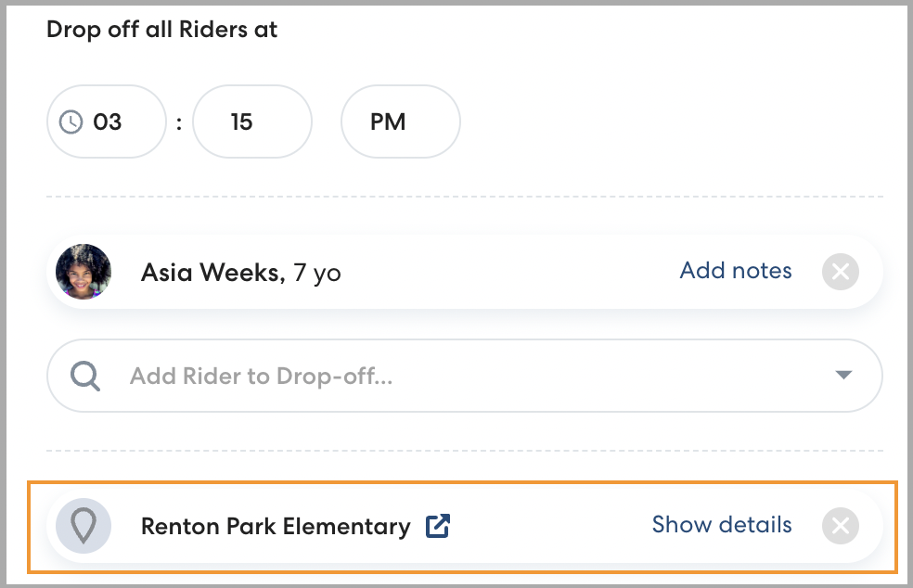
Task: Click the Renton Park Elementary name
Action: 276,527
